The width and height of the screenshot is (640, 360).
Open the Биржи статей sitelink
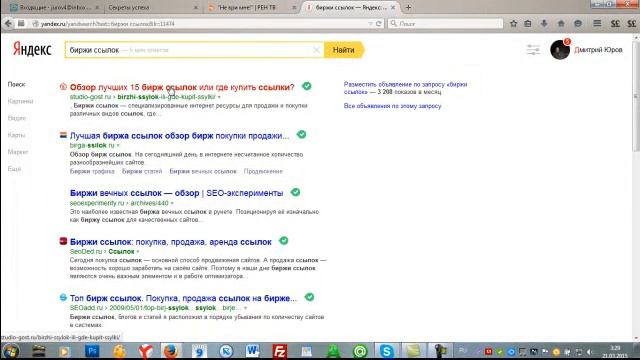[x=142, y=171]
